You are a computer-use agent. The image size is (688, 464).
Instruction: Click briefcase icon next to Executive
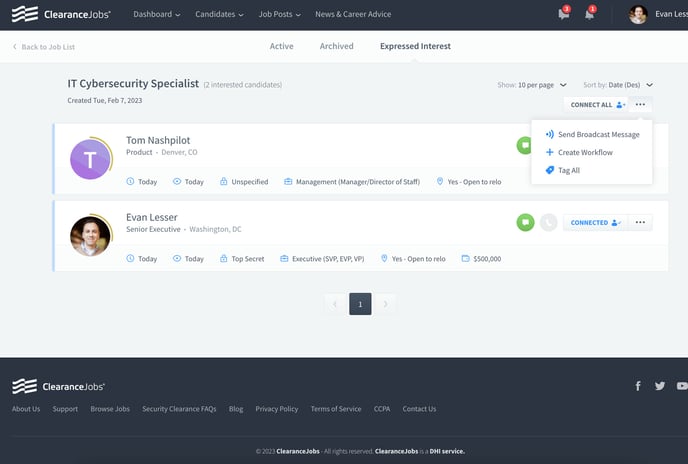click(x=284, y=259)
